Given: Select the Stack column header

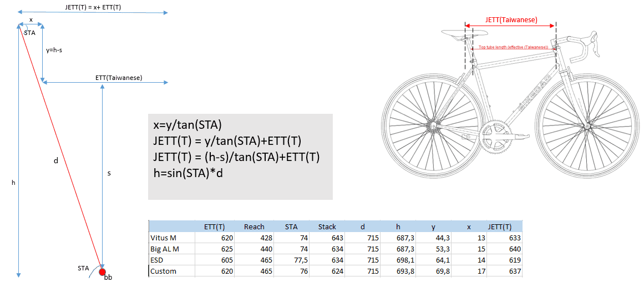Looking at the screenshot, I should [327, 226].
